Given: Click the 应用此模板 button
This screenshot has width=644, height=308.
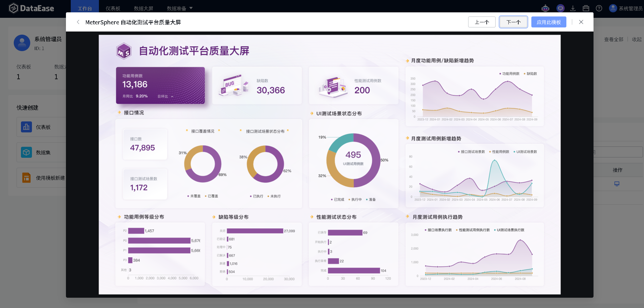Looking at the screenshot, I should pyautogui.click(x=549, y=22).
